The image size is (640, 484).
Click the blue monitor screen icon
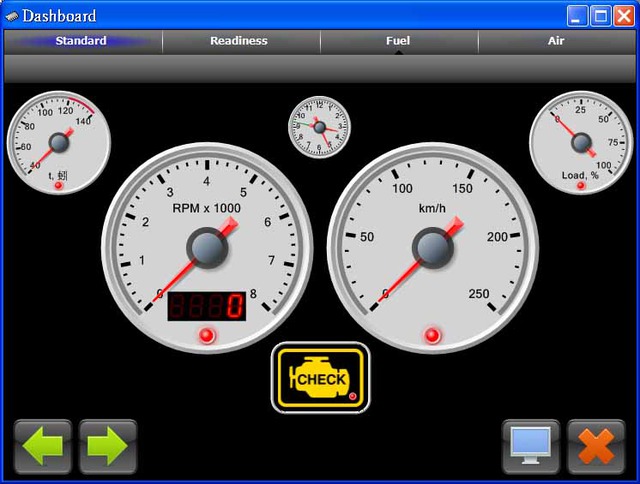click(530, 446)
